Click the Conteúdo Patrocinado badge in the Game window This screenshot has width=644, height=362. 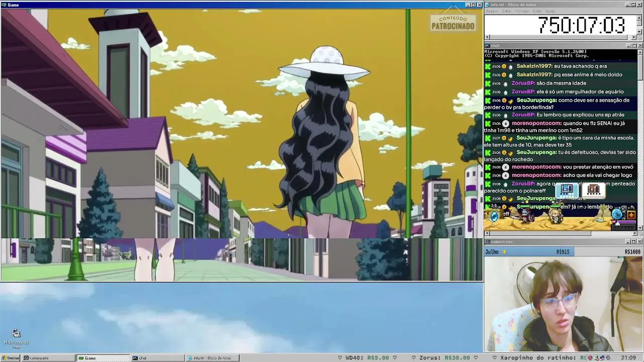[x=453, y=23]
